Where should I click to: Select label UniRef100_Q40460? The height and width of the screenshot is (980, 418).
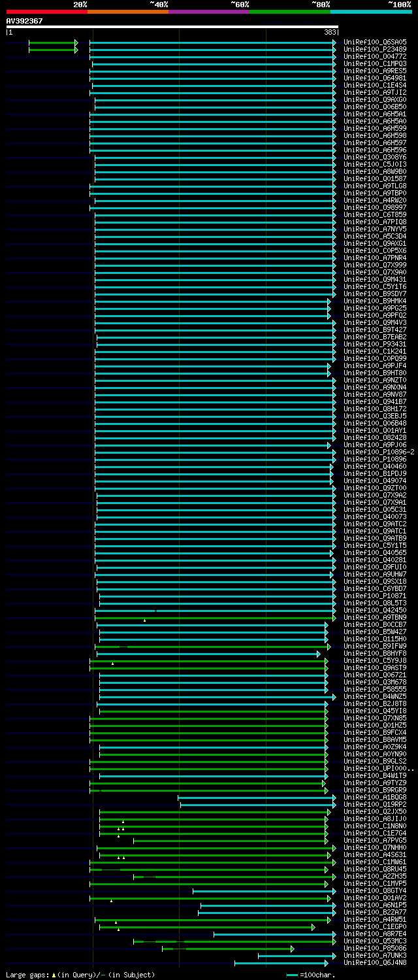pos(375,467)
